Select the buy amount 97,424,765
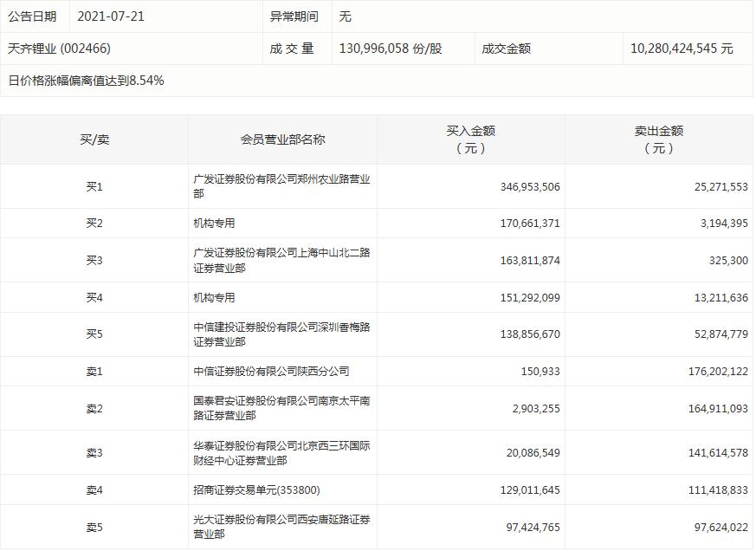The height and width of the screenshot is (551, 756). (x=533, y=528)
